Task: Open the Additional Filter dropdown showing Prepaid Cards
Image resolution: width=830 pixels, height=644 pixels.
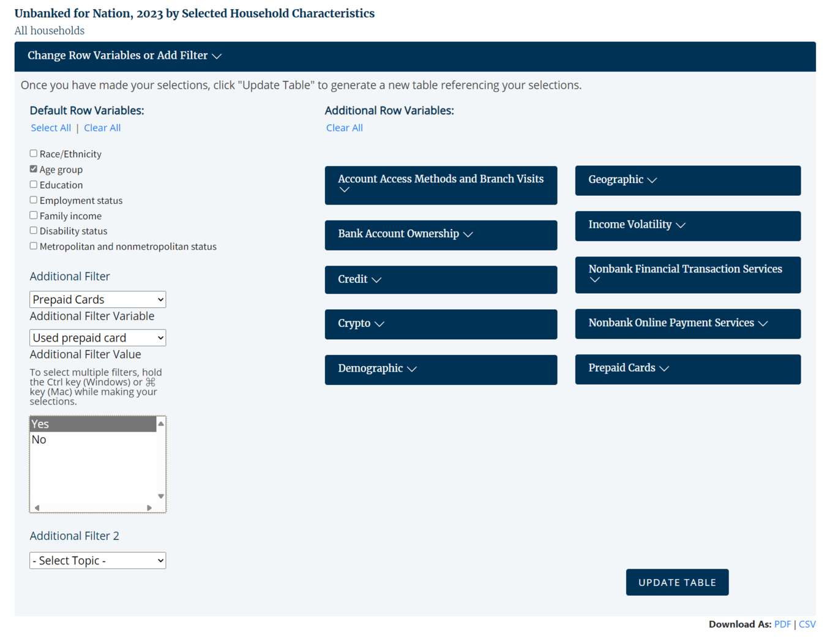Action: (x=98, y=299)
